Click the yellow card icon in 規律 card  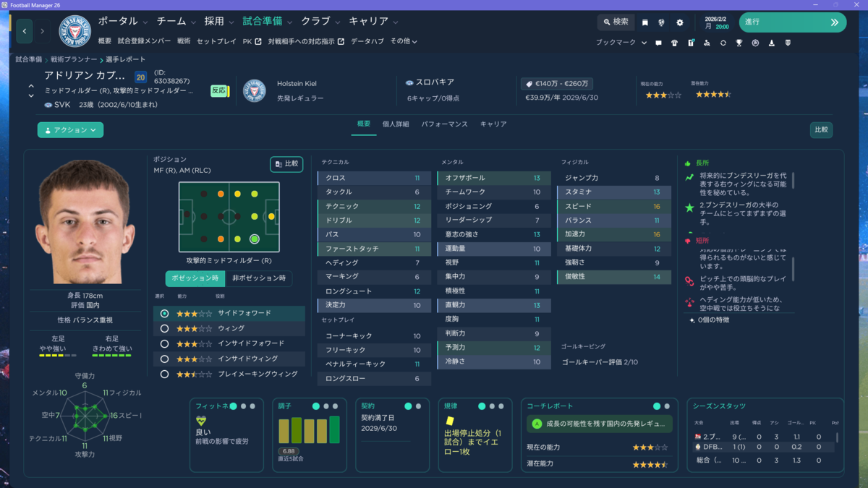(x=449, y=420)
